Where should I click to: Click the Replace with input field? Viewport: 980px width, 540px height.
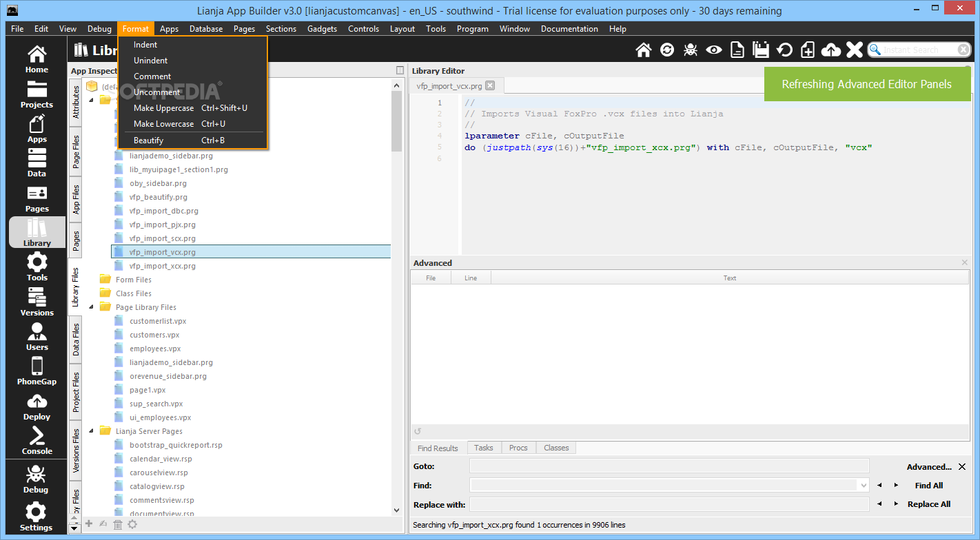point(669,504)
